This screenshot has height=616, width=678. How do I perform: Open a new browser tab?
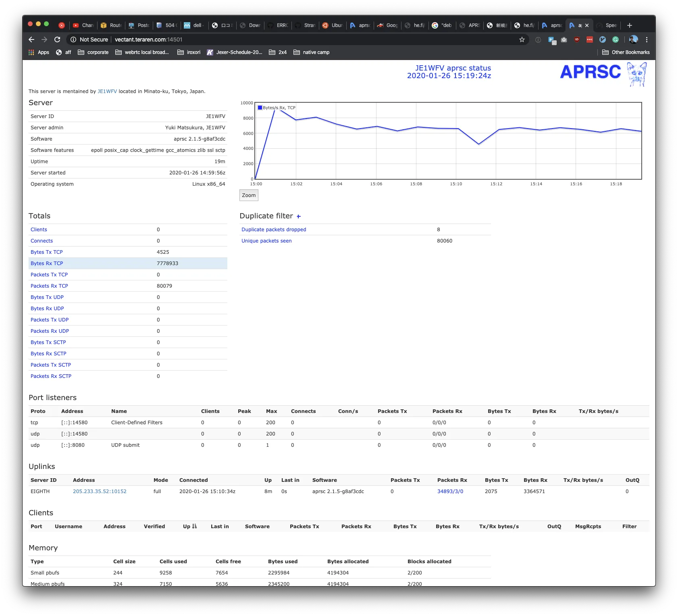(x=630, y=25)
